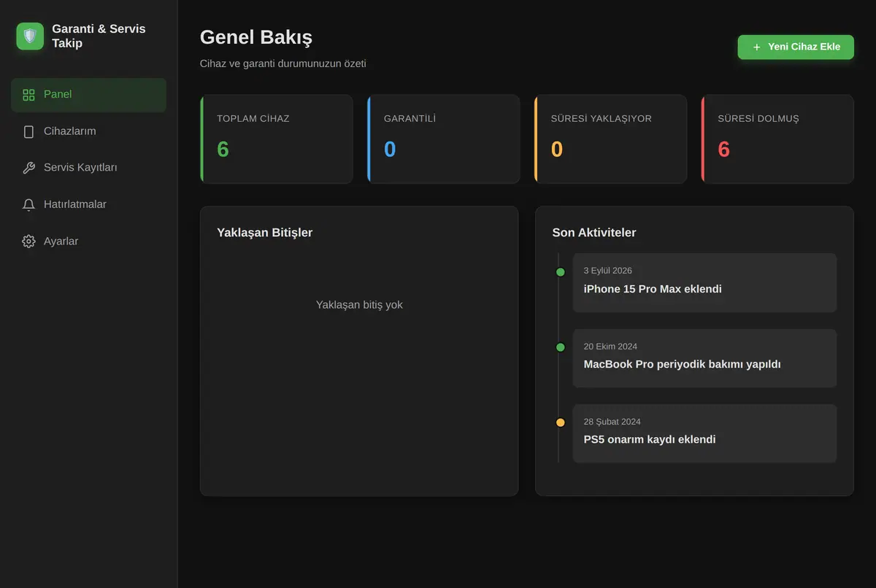Screen dimensions: 876x588
Task: Click the Yaklaşan Bitişler panel heading
Action: click(x=264, y=233)
